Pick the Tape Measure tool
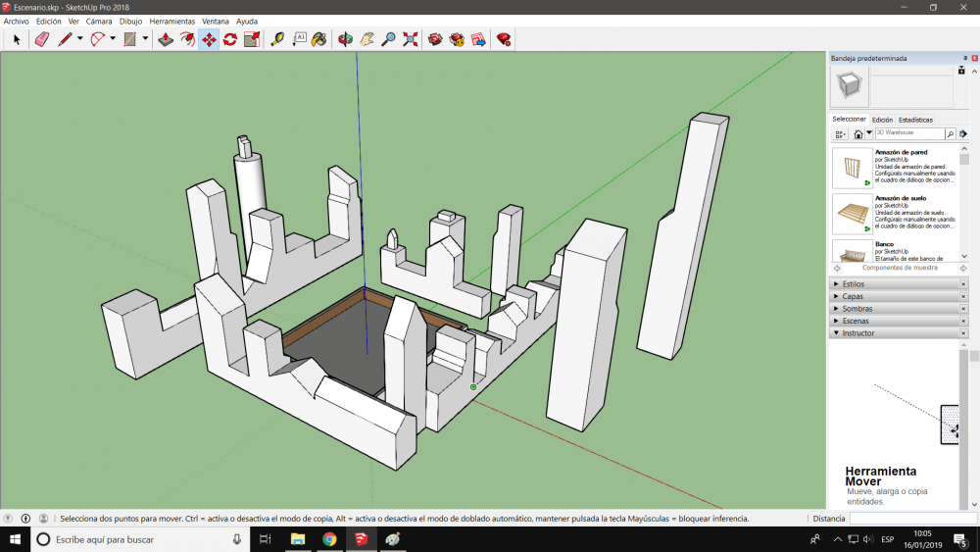Image resolution: width=980 pixels, height=552 pixels. 277,39
